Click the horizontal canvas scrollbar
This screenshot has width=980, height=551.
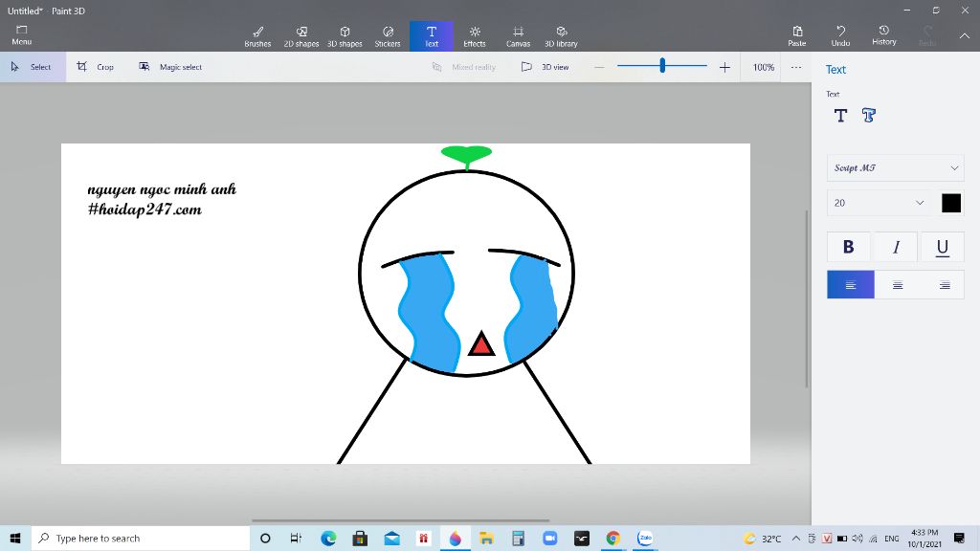coord(401,520)
